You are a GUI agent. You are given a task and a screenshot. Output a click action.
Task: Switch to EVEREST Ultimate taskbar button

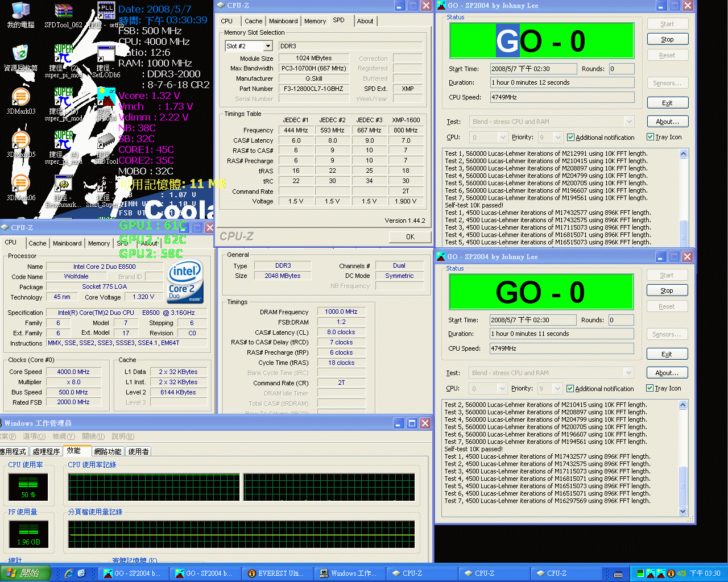(279, 573)
